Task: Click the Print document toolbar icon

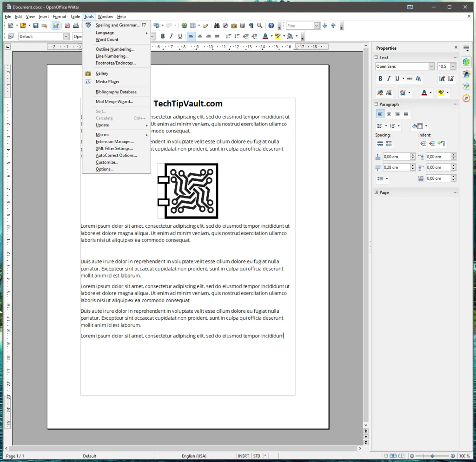Action: [76, 26]
